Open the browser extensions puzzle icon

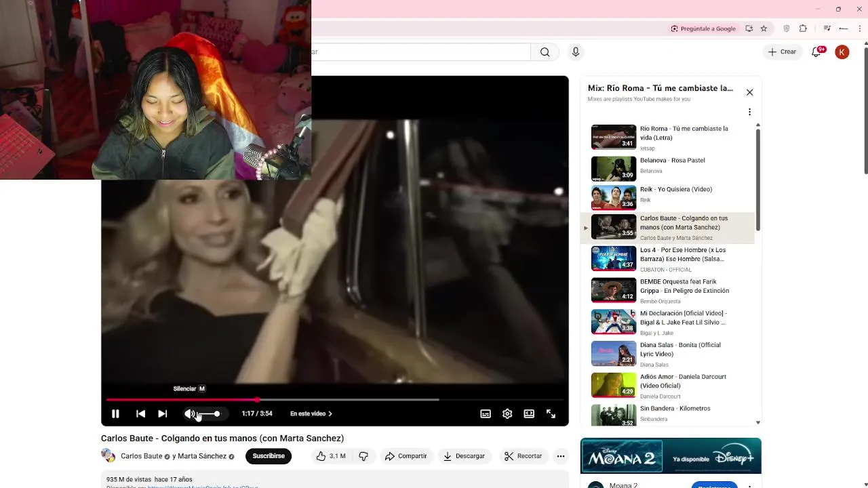804,28
